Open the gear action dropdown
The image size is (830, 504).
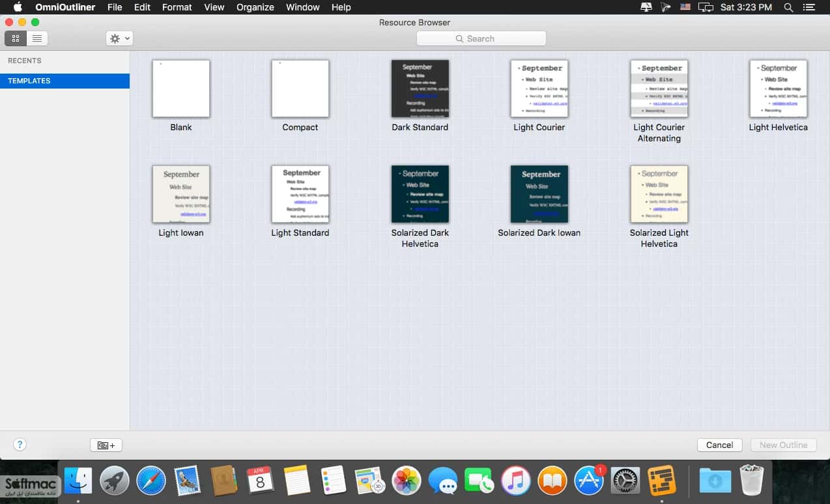119,38
